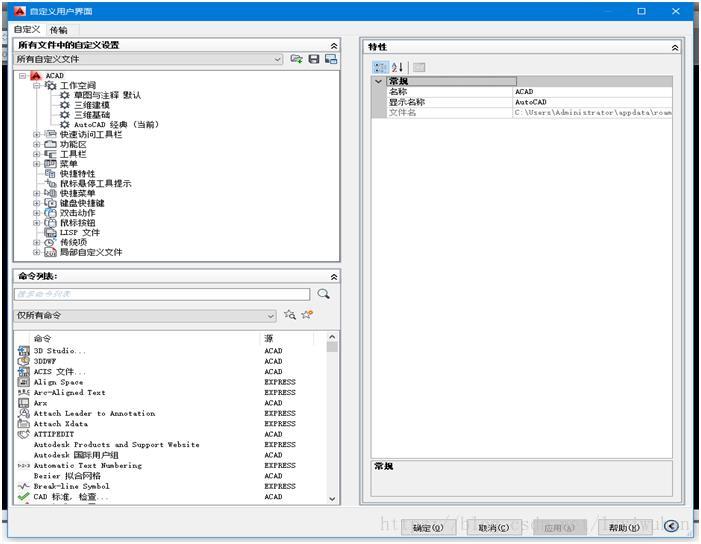Toggle categorized view in properties panel

click(380, 67)
